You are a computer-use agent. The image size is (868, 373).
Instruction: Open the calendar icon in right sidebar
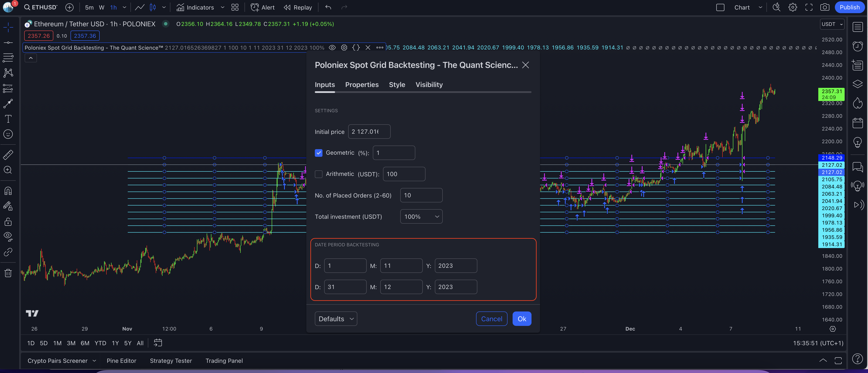pos(858,123)
